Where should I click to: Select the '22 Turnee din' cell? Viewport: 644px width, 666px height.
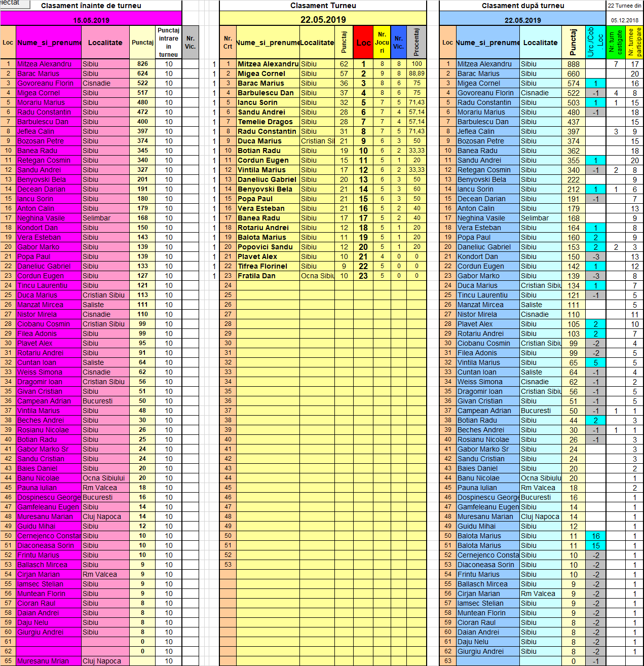coord(625,6)
